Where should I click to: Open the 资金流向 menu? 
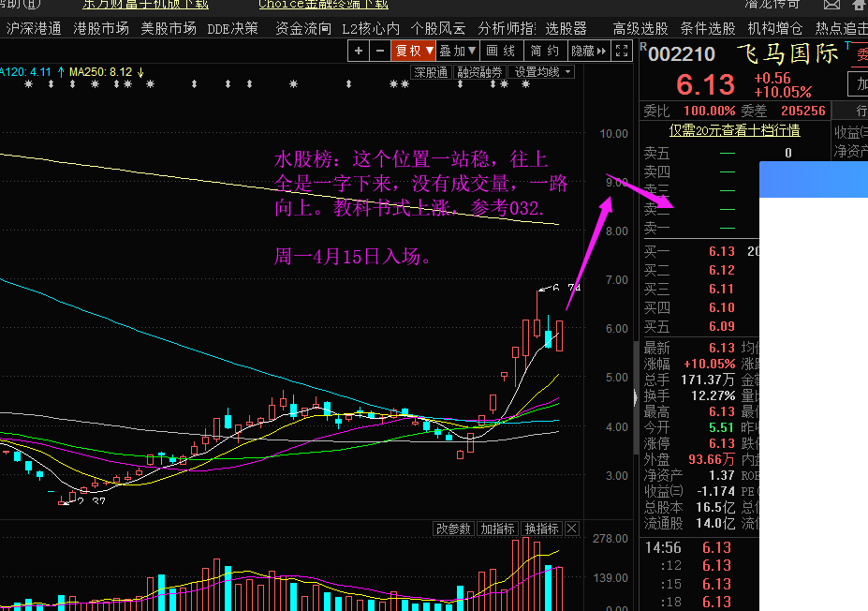[x=303, y=29]
